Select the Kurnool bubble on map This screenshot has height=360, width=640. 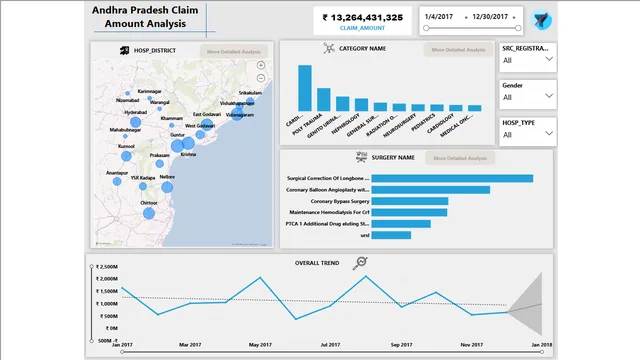tap(126, 156)
